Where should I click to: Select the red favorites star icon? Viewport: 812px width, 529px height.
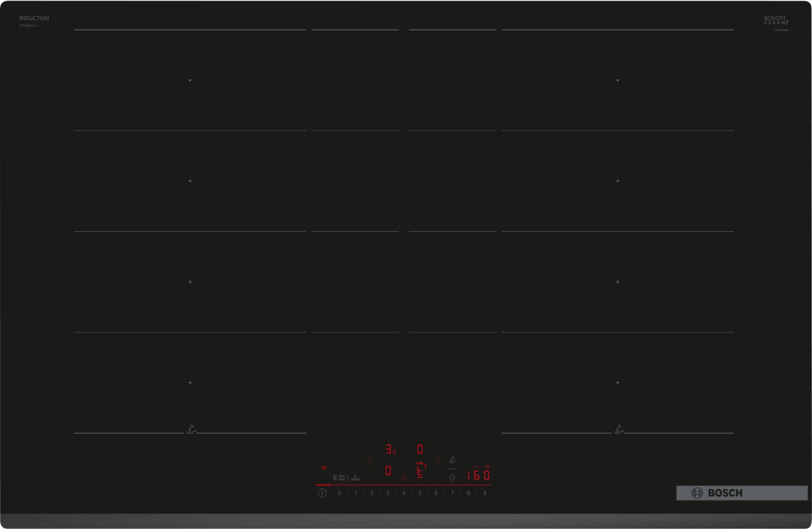pos(404,478)
